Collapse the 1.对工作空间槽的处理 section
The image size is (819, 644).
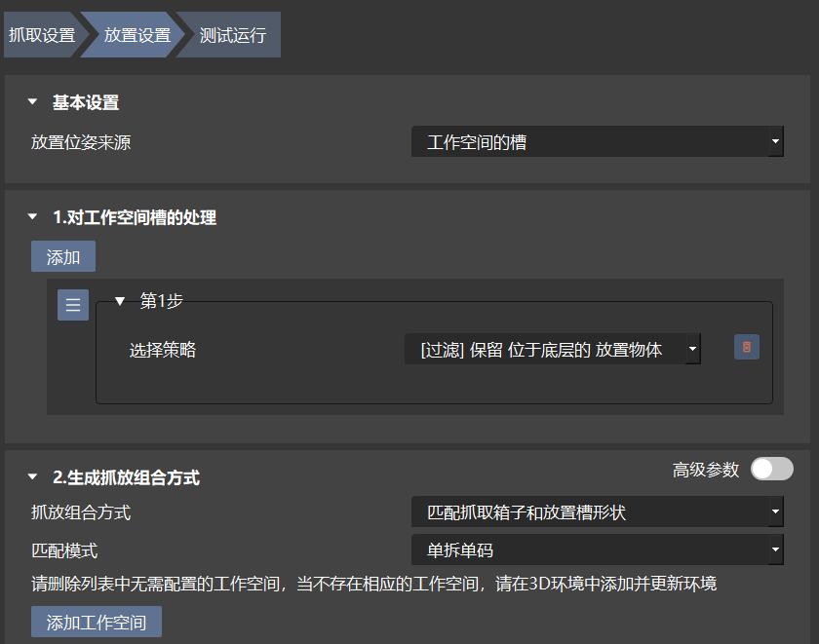tap(32, 216)
